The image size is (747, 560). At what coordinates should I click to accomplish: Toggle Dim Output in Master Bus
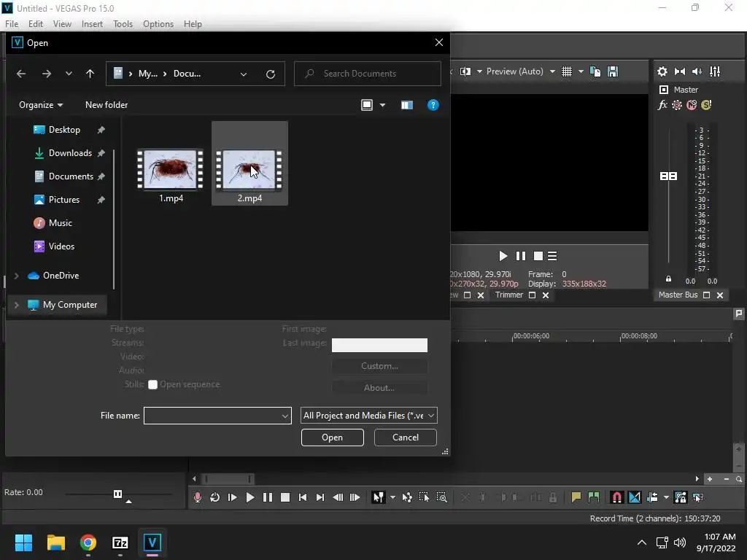coord(697,71)
